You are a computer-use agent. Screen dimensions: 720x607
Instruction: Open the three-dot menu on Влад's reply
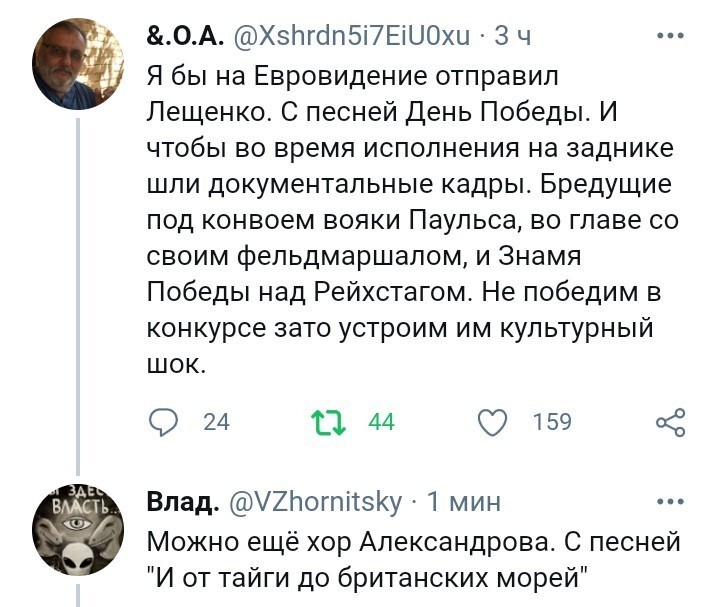(670, 501)
